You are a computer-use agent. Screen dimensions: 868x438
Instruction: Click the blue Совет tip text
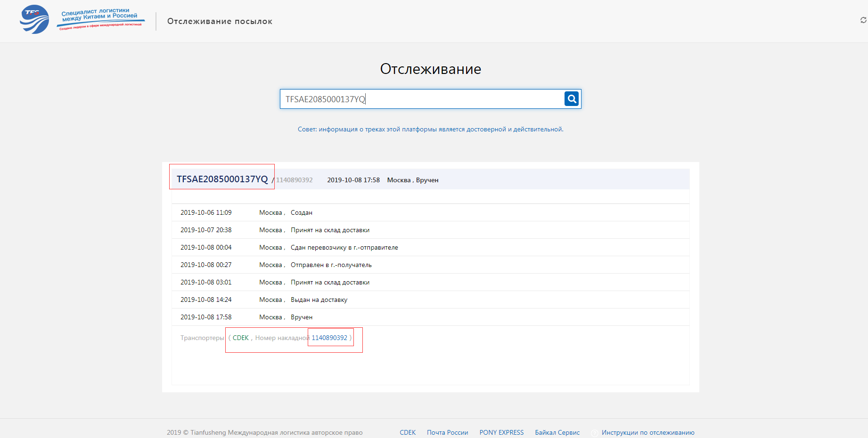click(x=430, y=129)
